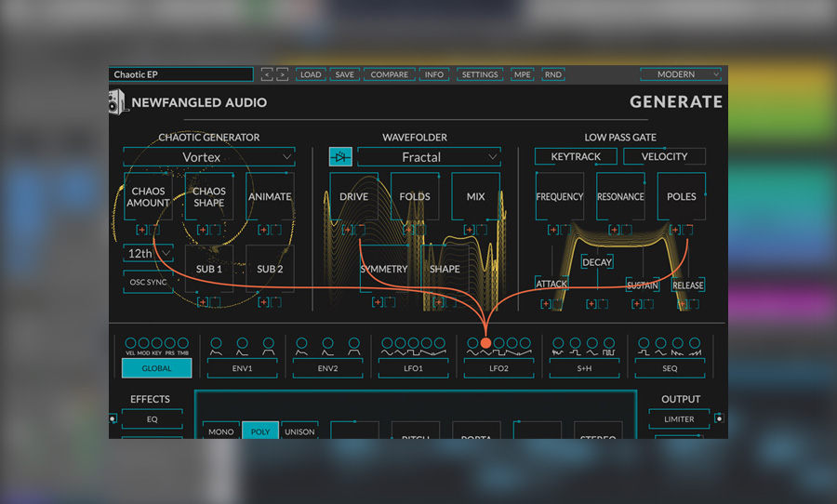This screenshot has width=837, height=504.
Task: Toggle OSC SYNC on
Action: pos(148,282)
